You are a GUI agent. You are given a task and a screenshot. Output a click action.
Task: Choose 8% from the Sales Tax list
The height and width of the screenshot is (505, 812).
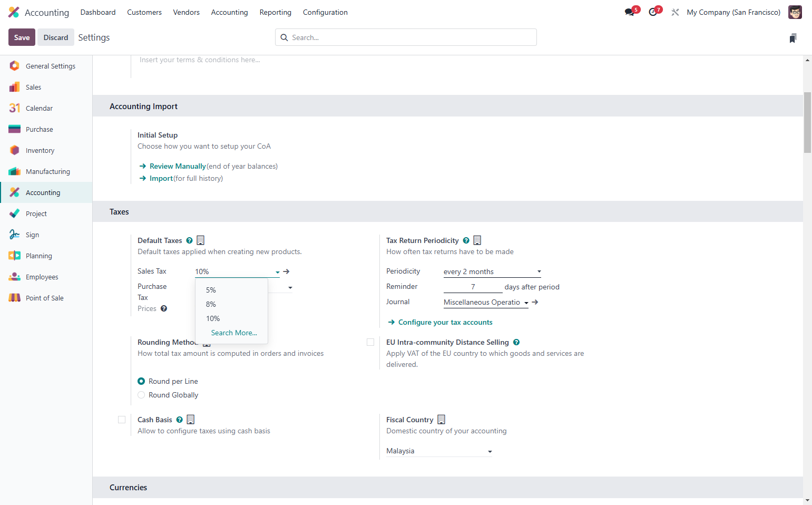211,304
